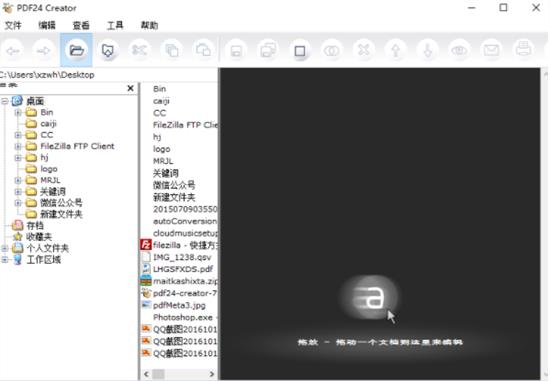The width and height of the screenshot is (550, 381).
Task: Click the pdfMeta3.jpg image icon
Action: 146,305
